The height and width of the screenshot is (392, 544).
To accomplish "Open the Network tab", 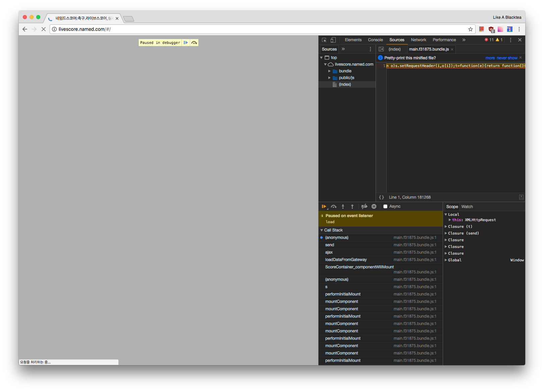I will (419, 40).
